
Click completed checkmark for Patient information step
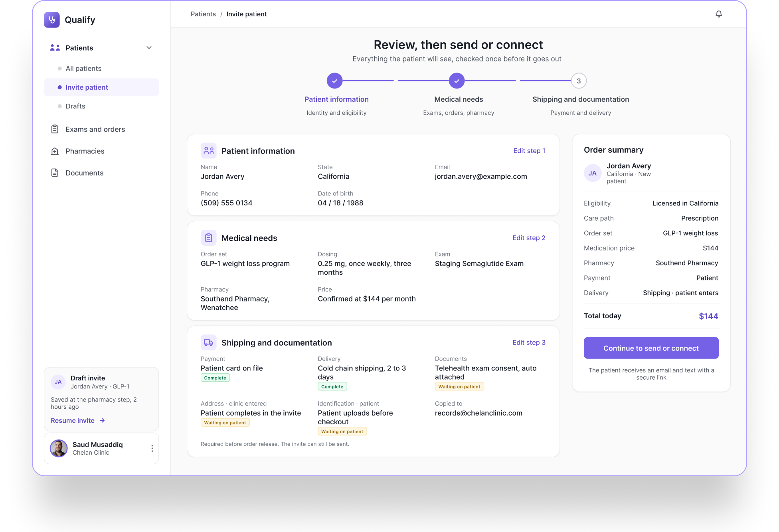[335, 81]
